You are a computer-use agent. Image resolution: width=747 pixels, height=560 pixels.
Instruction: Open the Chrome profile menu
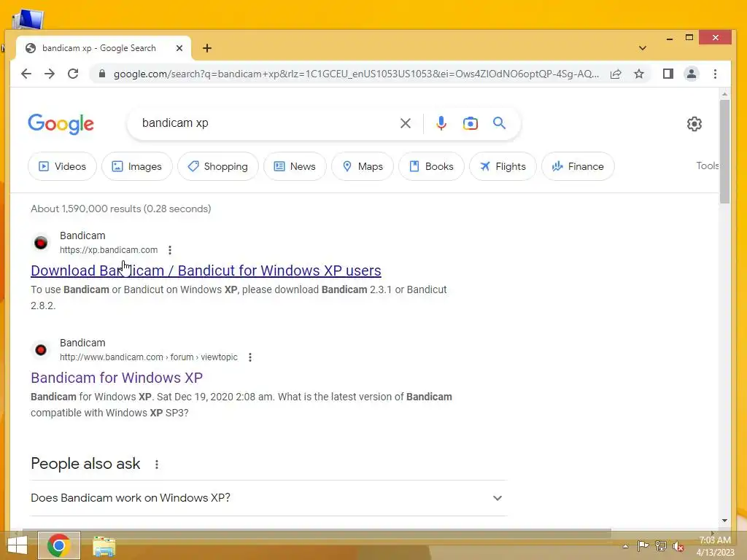pyautogui.click(x=692, y=74)
